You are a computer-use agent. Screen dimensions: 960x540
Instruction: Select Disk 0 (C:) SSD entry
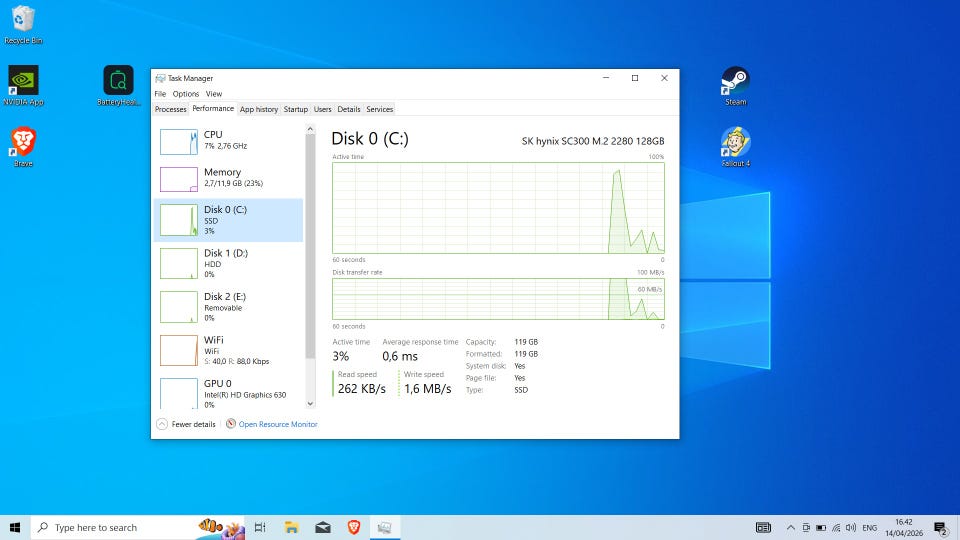(228, 220)
